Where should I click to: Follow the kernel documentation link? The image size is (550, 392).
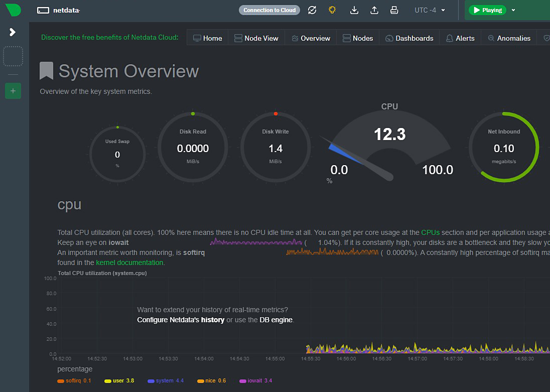(129, 263)
